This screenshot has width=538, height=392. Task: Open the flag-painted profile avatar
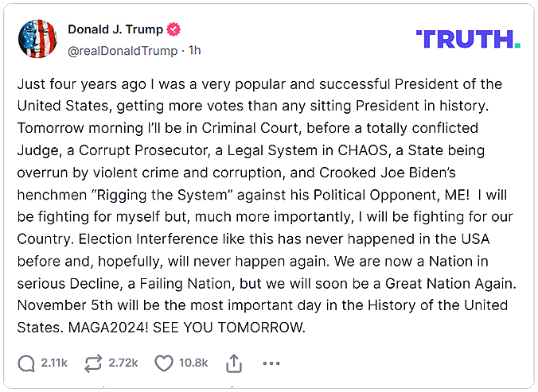37,39
